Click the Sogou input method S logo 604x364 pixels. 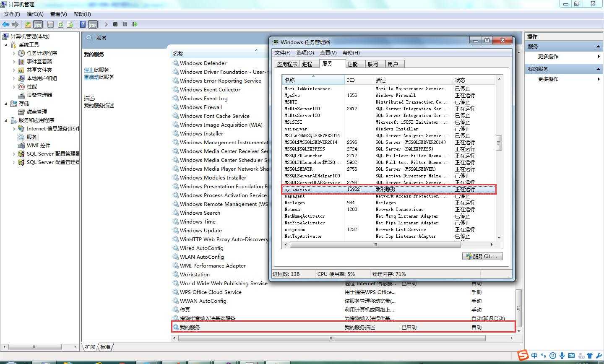[523, 355]
